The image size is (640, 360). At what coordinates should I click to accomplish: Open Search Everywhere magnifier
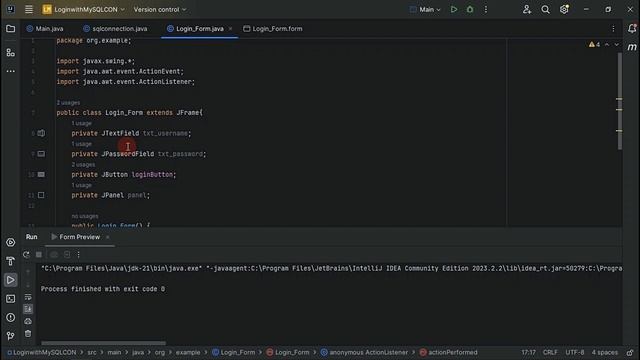pyautogui.click(x=545, y=9)
